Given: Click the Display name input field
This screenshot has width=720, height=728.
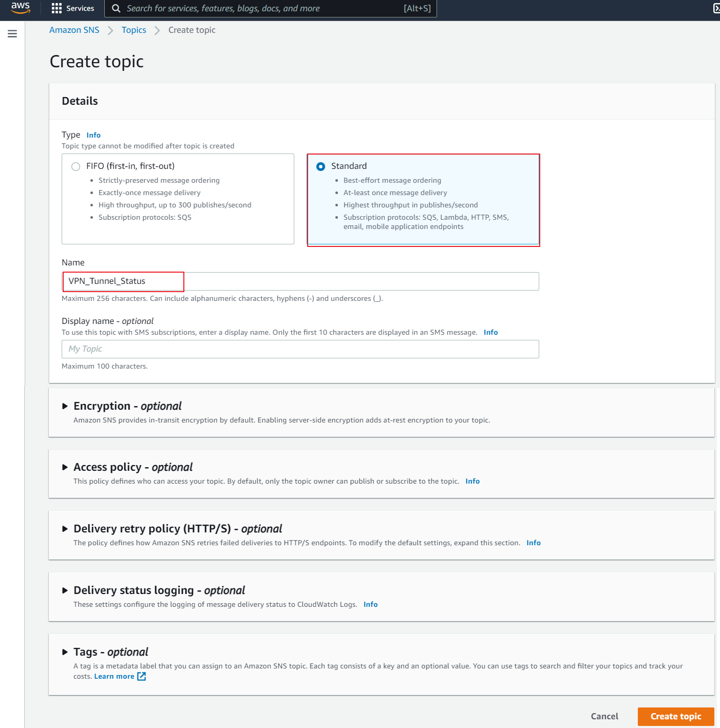Looking at the screenshot, I should (300, 349).
